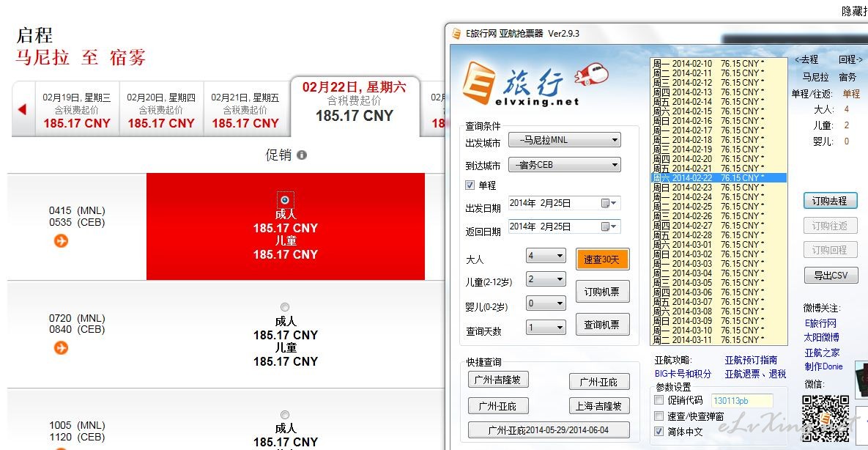Open calendar icon for 出发日期
Screen dimensions: 868x450
(609, 203)
